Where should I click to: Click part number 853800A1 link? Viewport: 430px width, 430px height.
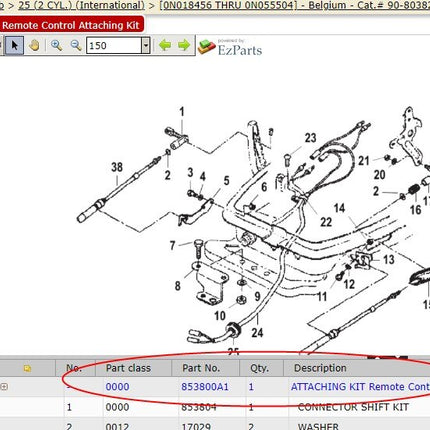[205, 387]
